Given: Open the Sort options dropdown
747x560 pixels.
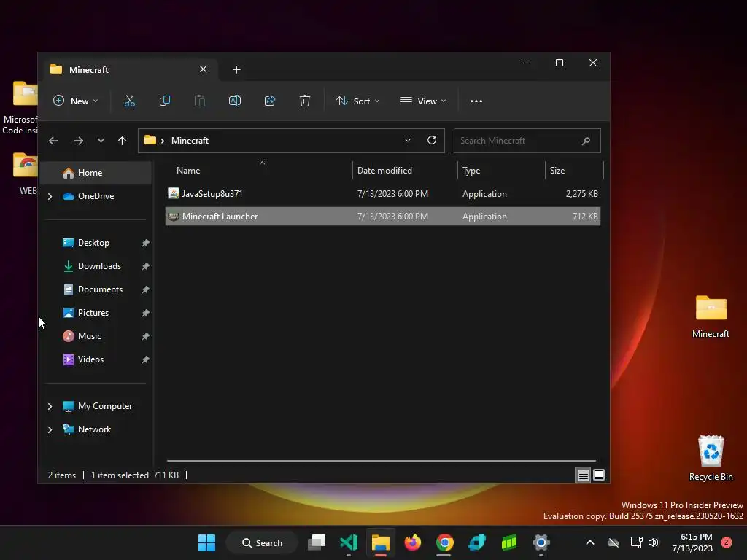Looking at the screenshot, I should tap(357, 101).
